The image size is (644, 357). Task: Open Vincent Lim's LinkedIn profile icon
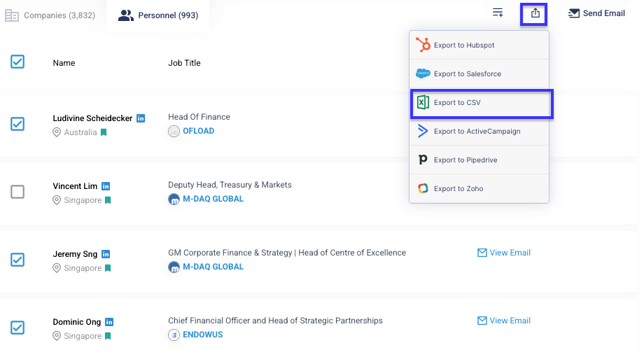106,186
